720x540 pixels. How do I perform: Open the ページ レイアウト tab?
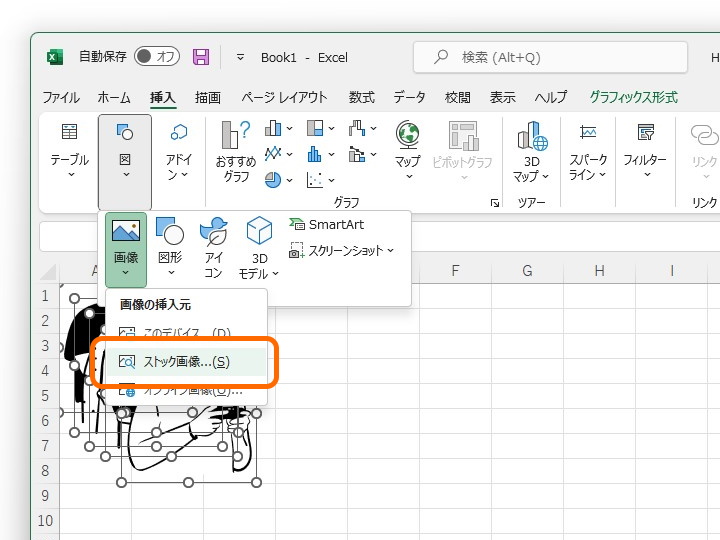[284, 97]
